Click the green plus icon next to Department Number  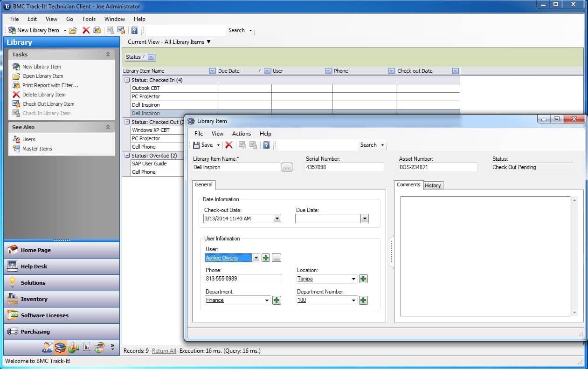(x=364, y=301)
